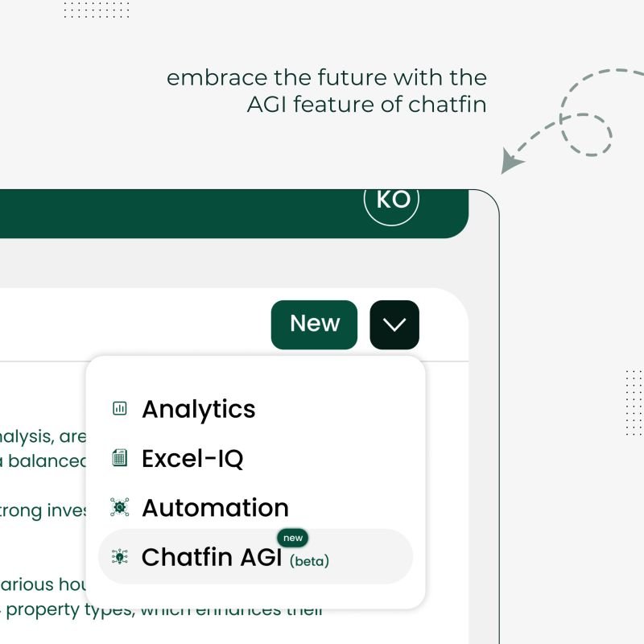Viewport: 644px width, 644px height.
Task: Open the dropdown arrow beside New button
Action: coord(394,324)
